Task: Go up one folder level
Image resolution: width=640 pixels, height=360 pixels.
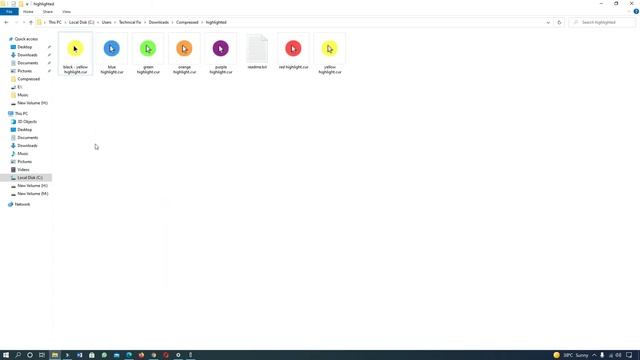Action: tap(31, 22)
